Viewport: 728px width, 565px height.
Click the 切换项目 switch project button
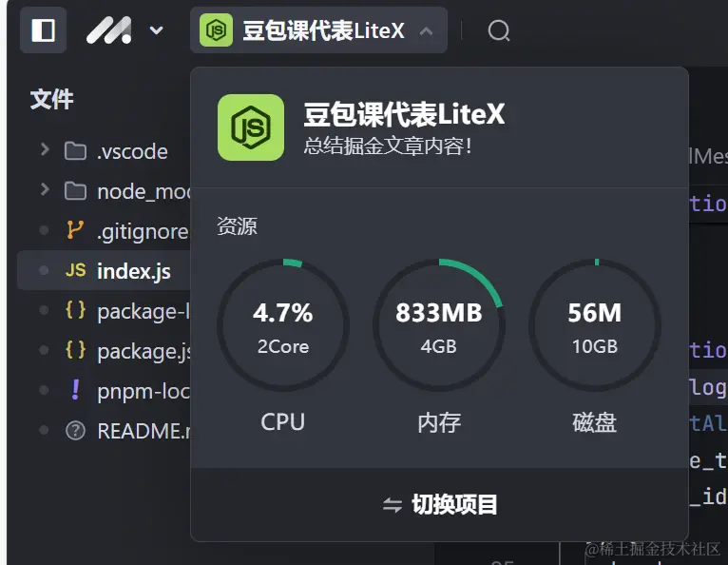pyautogui.click(x=440, y=504)
